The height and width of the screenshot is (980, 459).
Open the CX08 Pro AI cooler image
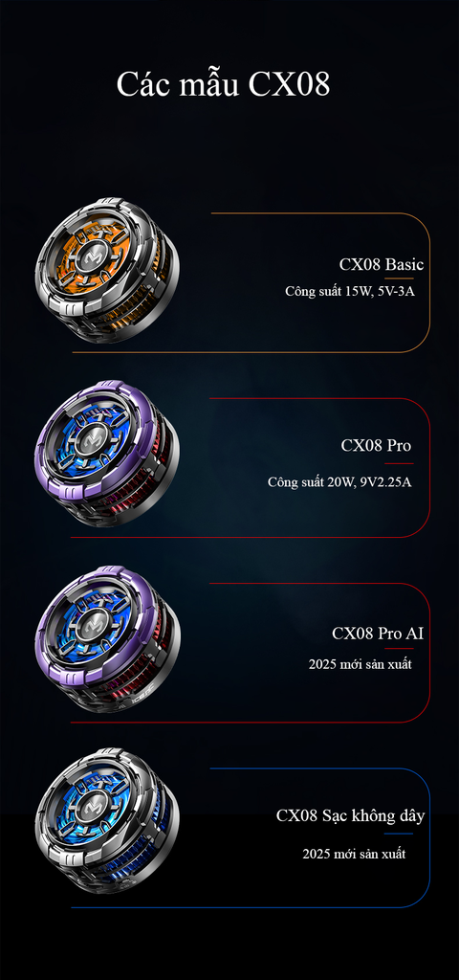tap(107, 638)
